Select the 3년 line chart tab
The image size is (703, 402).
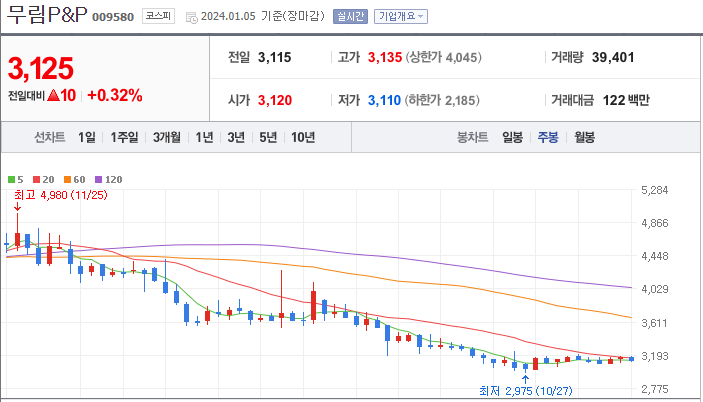point(236,137)
